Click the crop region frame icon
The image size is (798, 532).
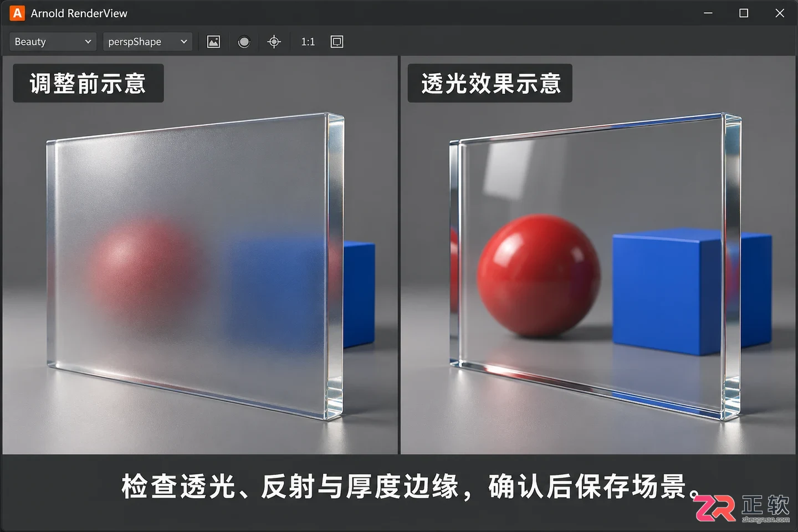point(337,42)
